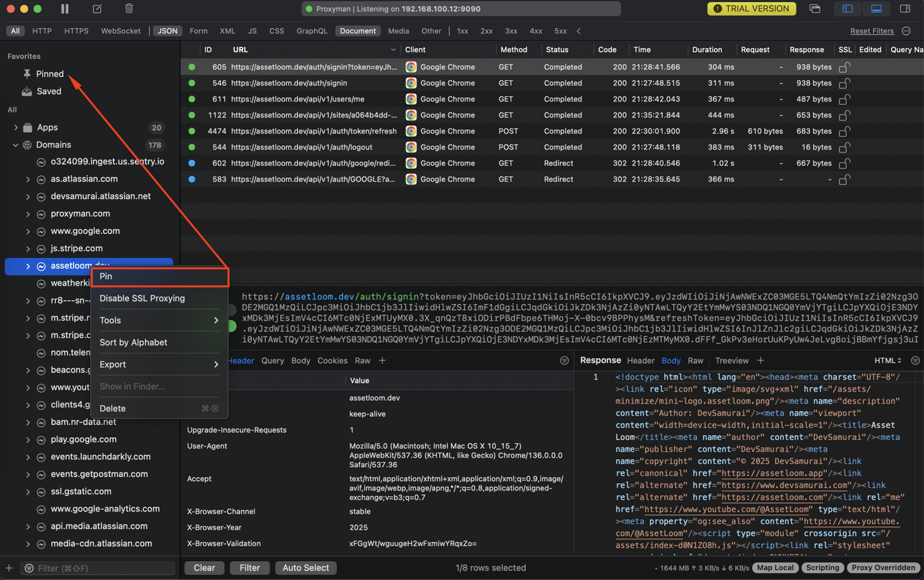Select the All protocol filter
Image resolution: width=924 pixels, height=580 pixels.
click(x=16, y=31)
